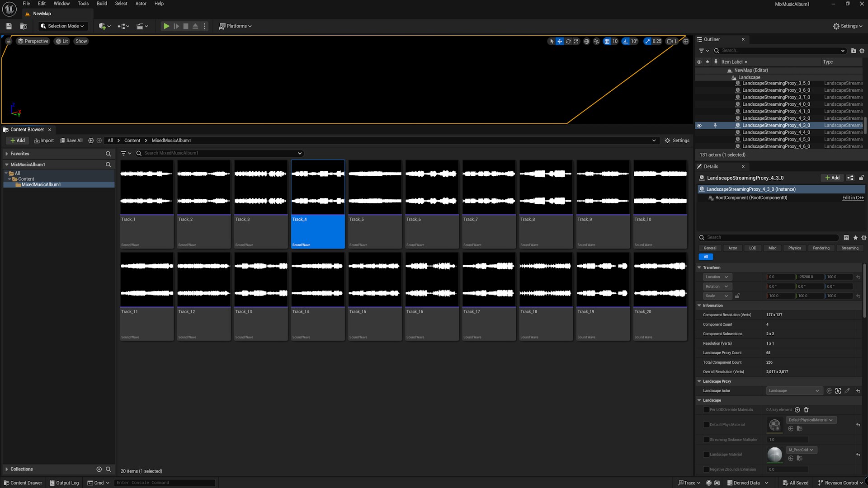Screen dimensions: 868x488
Task: Toggle visibility eye for LandscapeStreamingProxy_4_3_0
Action: (x=699, y=126)
